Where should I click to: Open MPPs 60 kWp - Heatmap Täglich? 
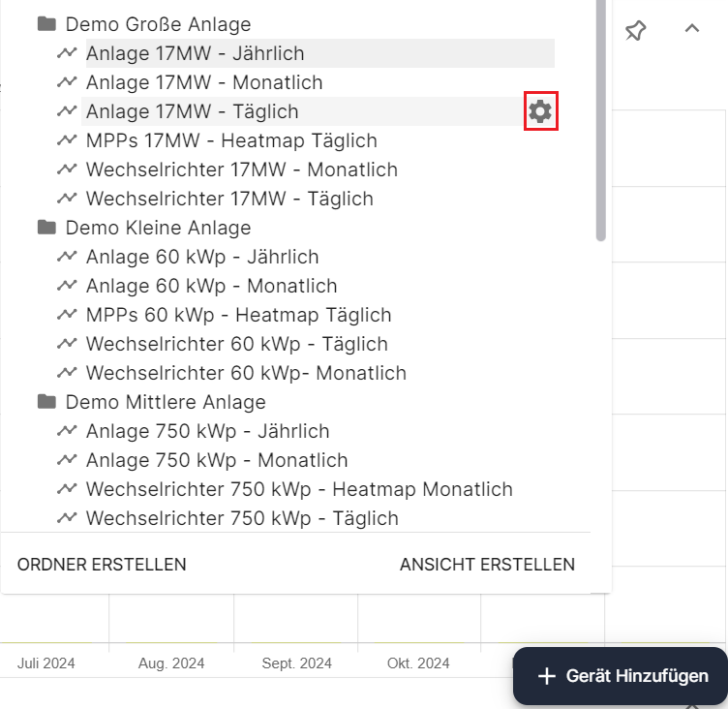point(238,315)
